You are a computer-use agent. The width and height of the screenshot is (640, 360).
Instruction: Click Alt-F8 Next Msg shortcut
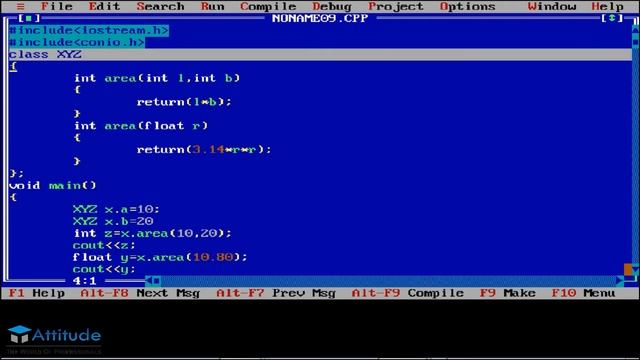[x=140, y=293]
